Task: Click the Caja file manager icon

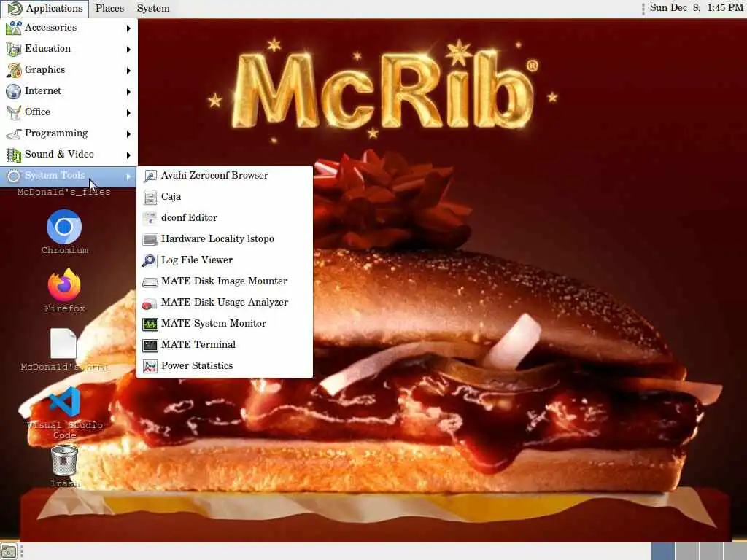Action: tap(150, 197)
